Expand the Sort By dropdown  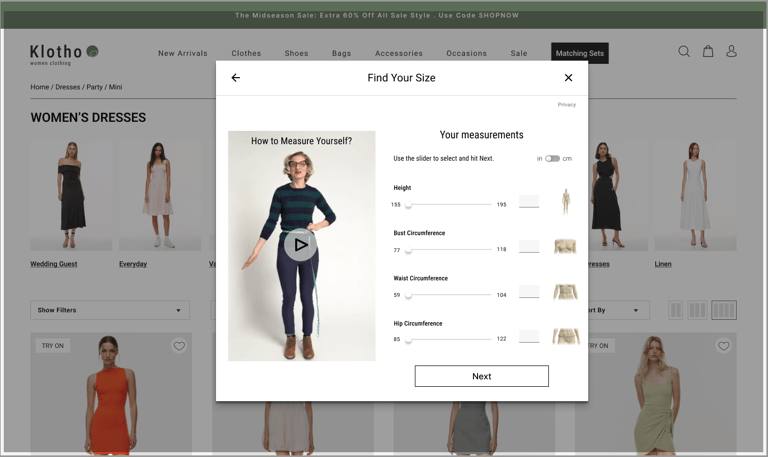point(619,310)
